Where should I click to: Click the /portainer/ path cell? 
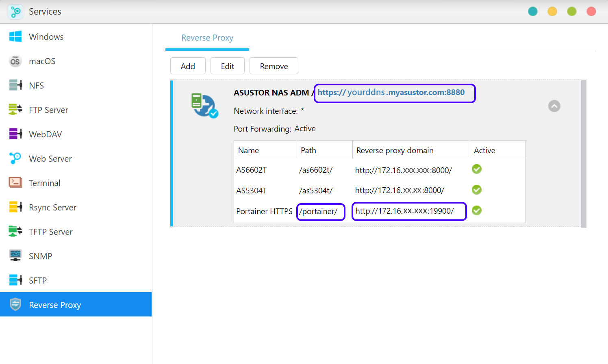tap(318, 211)
